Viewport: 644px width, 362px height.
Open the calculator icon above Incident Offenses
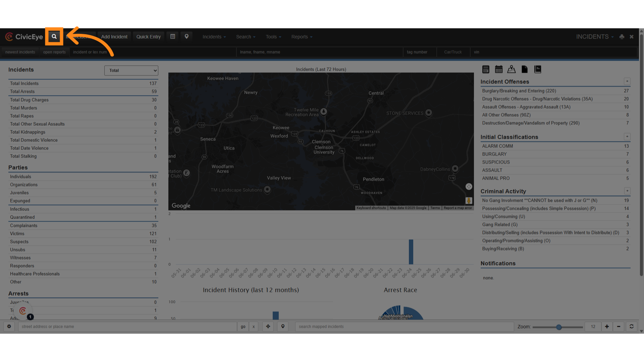[486, 69]
